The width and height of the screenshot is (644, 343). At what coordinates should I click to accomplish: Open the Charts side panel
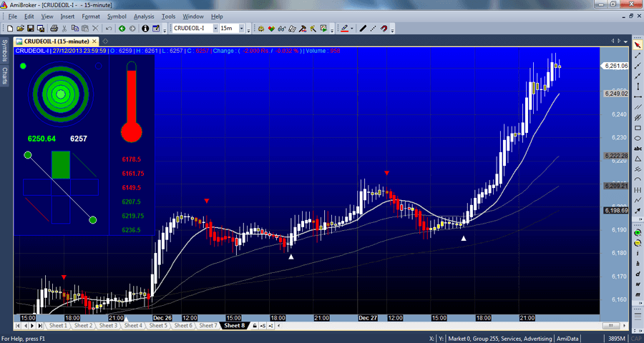4,76
